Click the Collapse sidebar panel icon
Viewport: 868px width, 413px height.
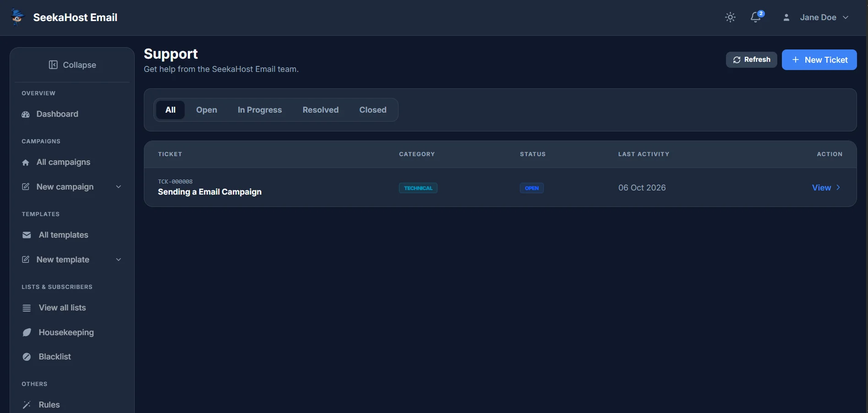tap(53, 65)
